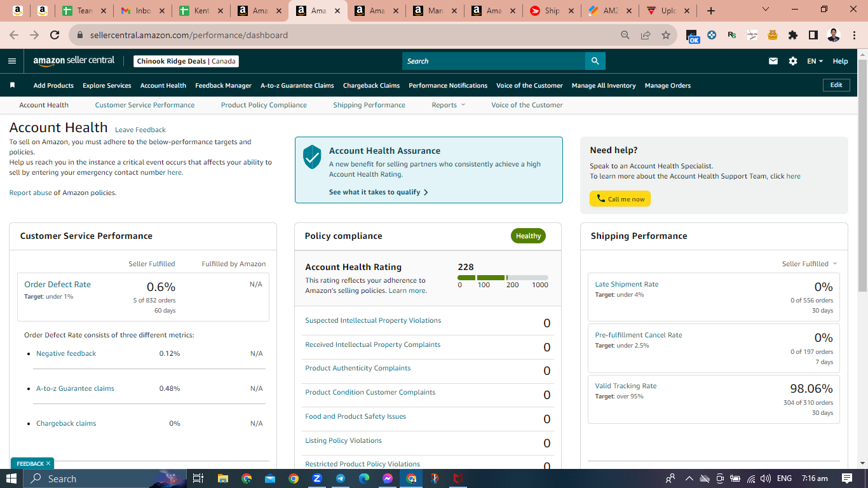Open the Seller Fulfilled dropdown in Shipping Performance
868x488 pixels.
810,264
